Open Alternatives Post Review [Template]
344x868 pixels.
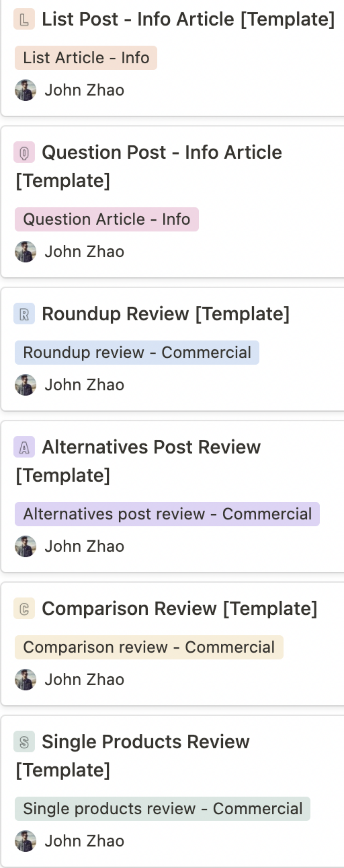tap(138, 461)
